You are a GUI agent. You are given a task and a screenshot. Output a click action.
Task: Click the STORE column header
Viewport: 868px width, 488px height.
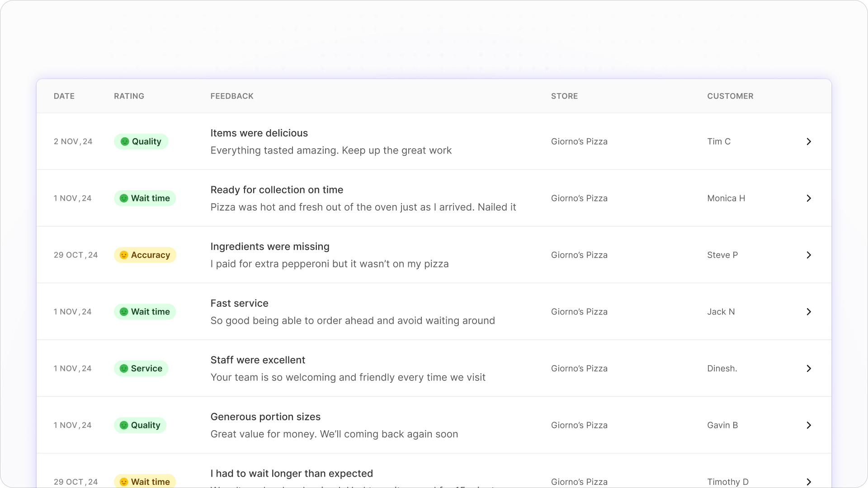(564, 96)
